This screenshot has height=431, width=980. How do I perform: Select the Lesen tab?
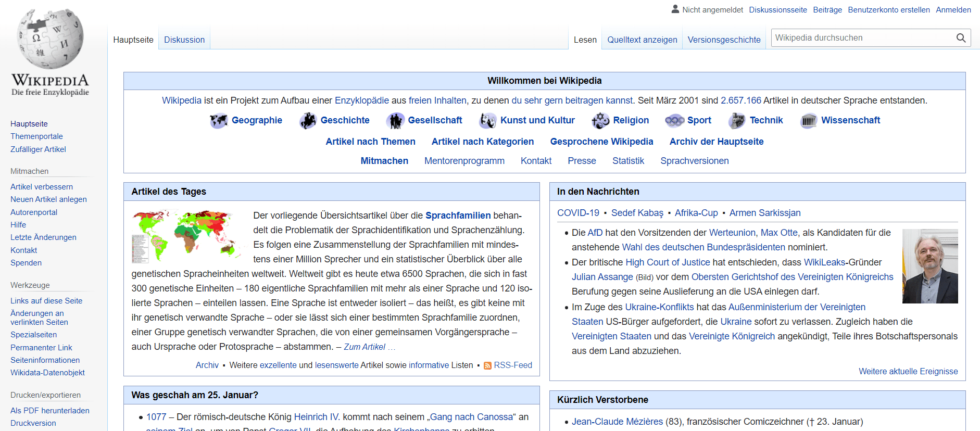[x=585, y=40]
